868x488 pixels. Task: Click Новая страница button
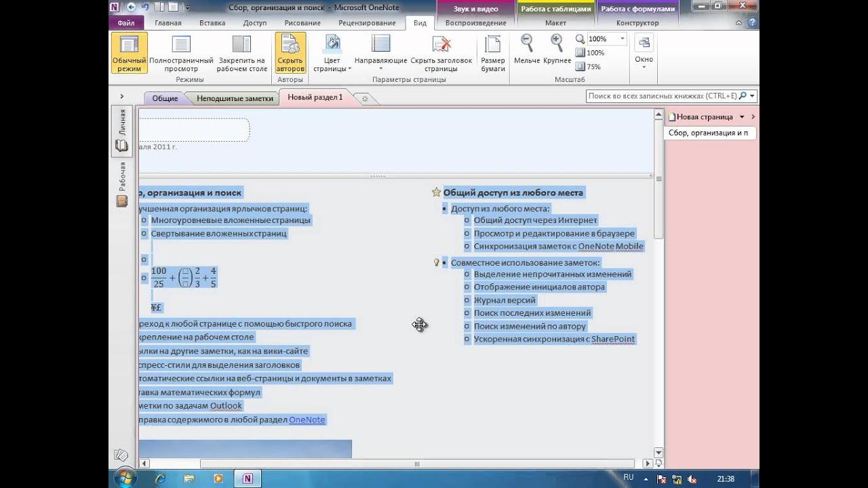click(x=701, y=117)
